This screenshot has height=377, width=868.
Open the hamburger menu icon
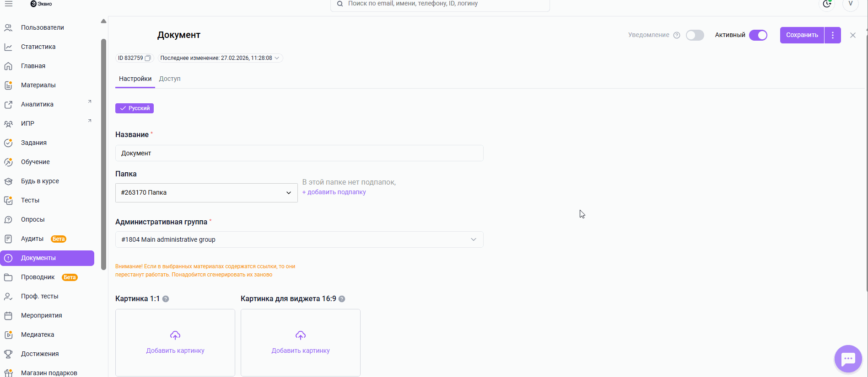point(9,4)
